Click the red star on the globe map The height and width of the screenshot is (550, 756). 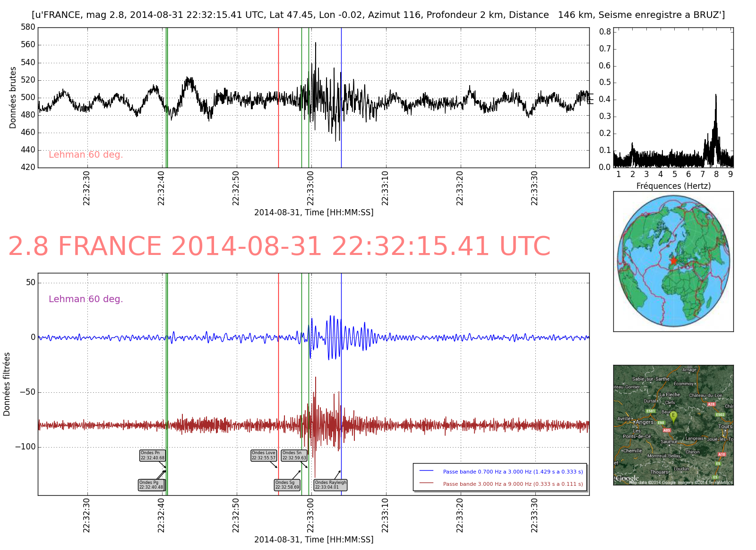click(673, 261)
